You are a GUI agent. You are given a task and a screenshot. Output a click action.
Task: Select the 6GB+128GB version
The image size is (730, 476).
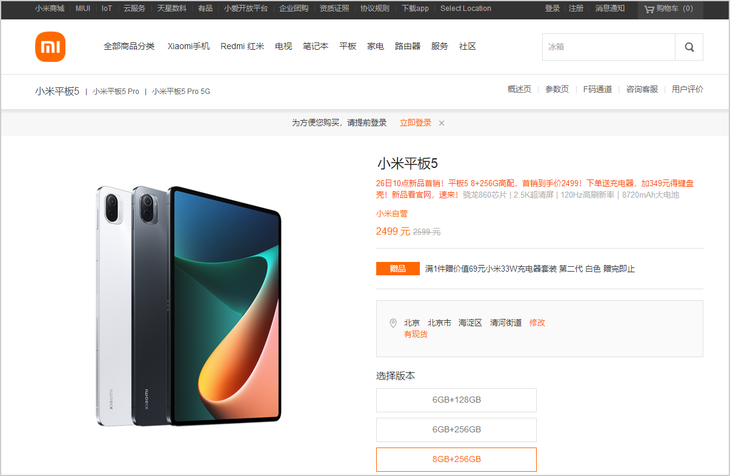coord(456,400)
